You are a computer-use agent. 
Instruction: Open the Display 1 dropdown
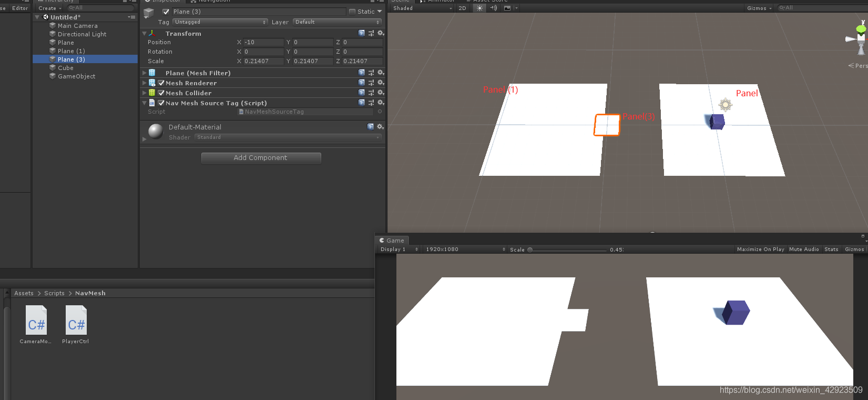[x=399, y=249]
